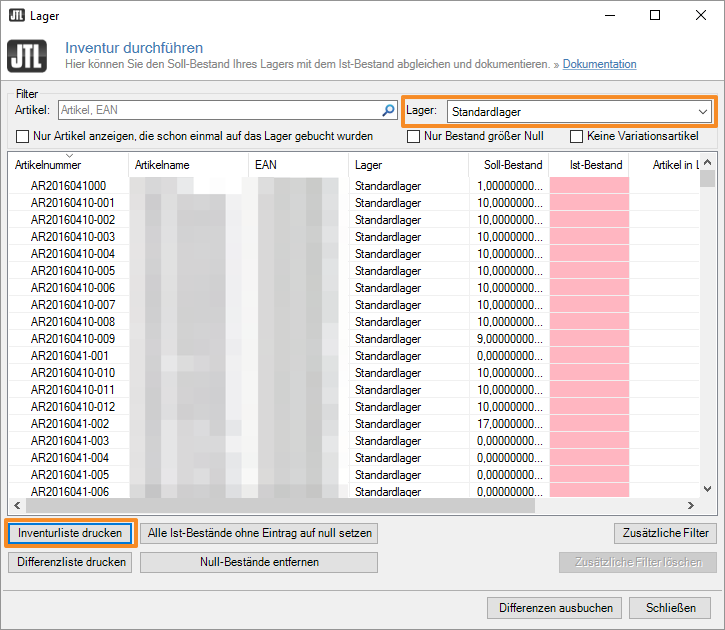The image size is (725, 630).
Task: Select row AR2016041-002
Action: point(354,424)
